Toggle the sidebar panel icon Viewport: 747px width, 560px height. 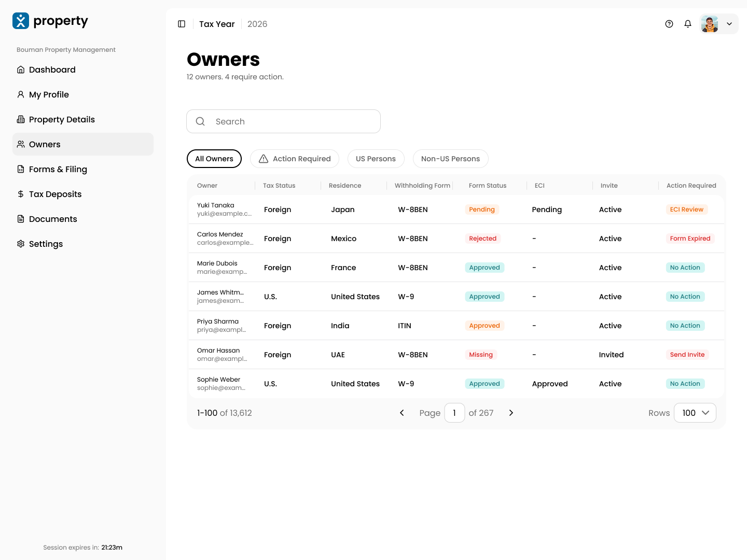click(182, 24)
